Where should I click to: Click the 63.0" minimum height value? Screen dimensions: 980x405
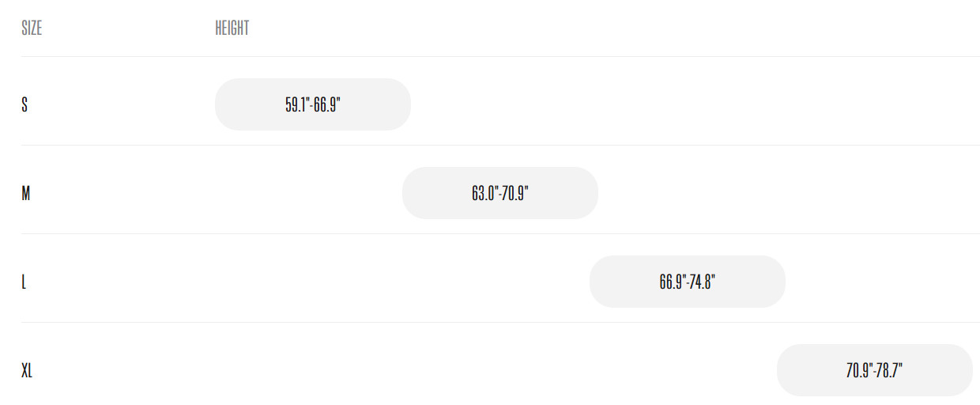tap(484, 193)
